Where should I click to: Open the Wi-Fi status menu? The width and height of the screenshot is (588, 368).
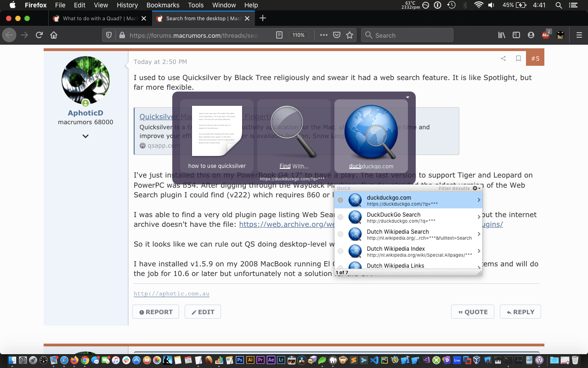479,5
